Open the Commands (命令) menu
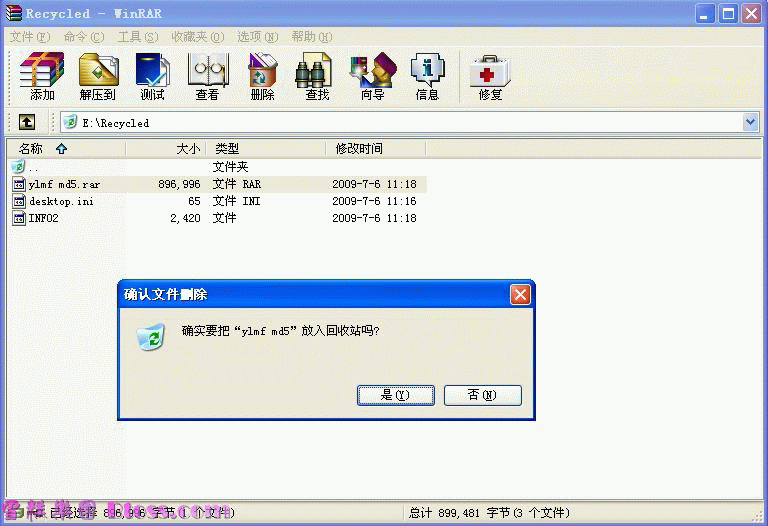Screen dimensions: 768x526 [84, 37]
